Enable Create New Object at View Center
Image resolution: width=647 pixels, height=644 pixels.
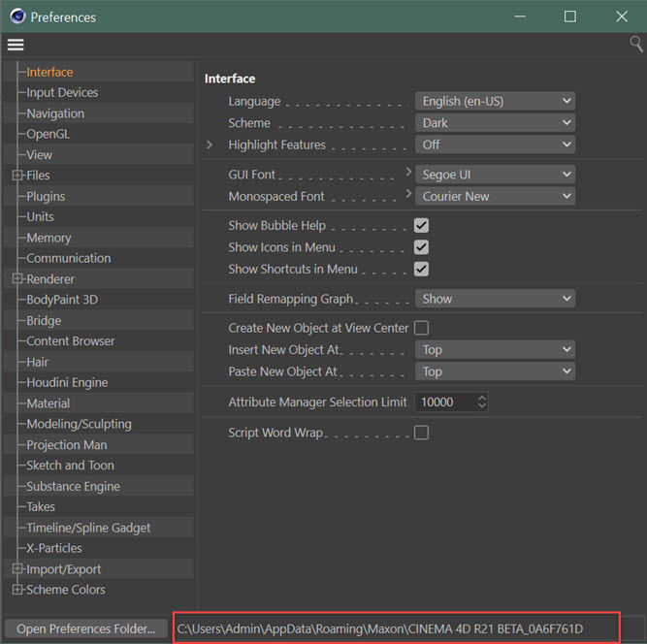(x=421, y=328)
